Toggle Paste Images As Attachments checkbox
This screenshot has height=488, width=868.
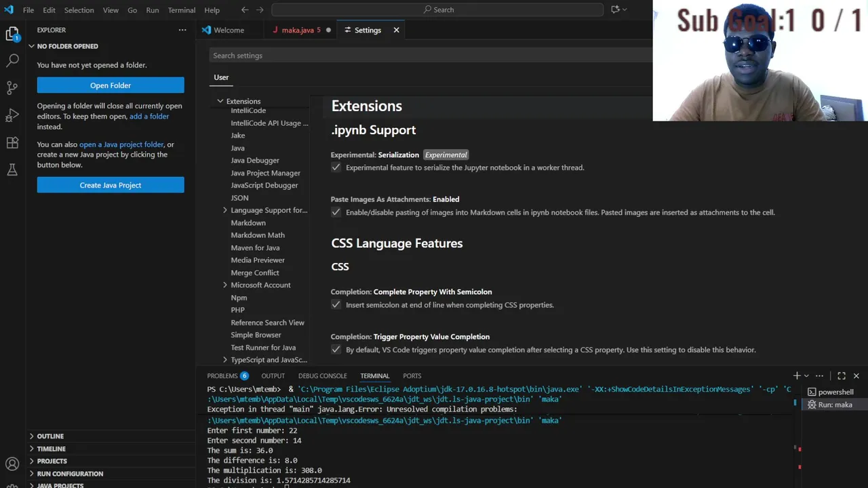pos(336,212)
